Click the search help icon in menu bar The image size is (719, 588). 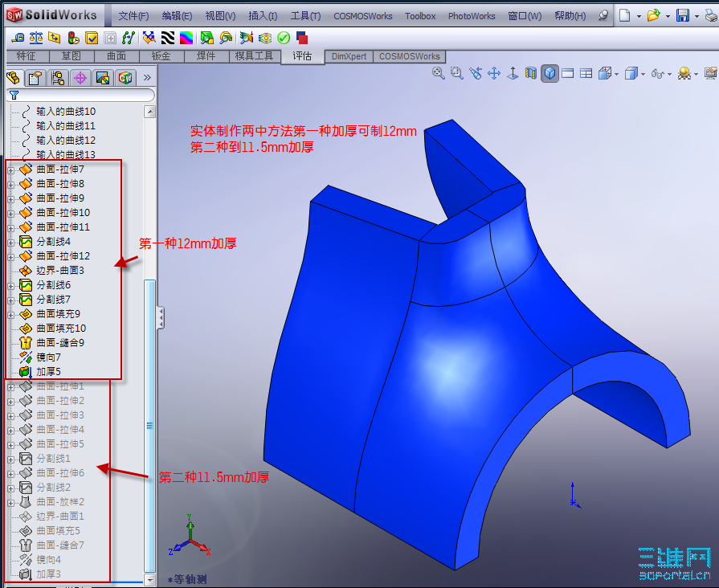tap(603, 15)
